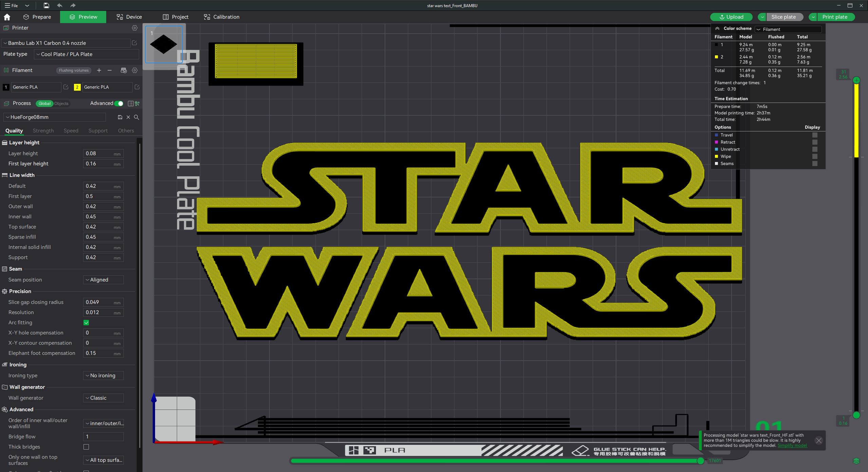This screenshot has width=868, height=472.
Task: Click the save icon in title bar
Action: pos(46,5)
